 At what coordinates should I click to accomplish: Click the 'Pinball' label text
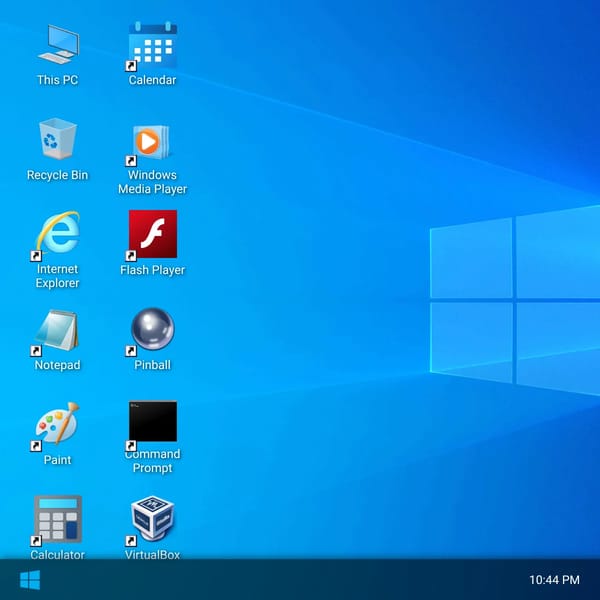(152, 365)
